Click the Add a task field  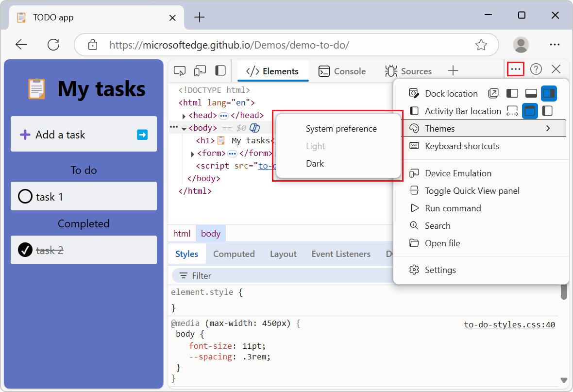tap(84, 134)
